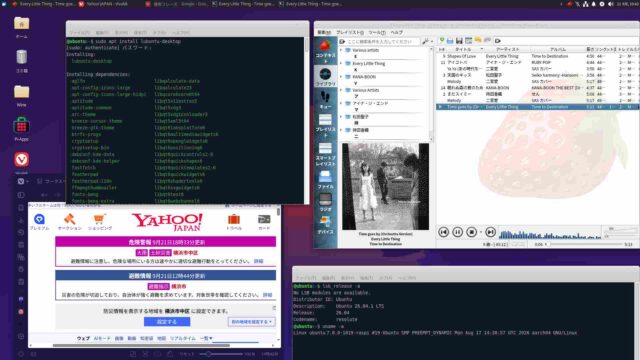Switch to the 画像 Yahoo search tab
Screen dimensions: 640x360
click(x=119, y=338)
